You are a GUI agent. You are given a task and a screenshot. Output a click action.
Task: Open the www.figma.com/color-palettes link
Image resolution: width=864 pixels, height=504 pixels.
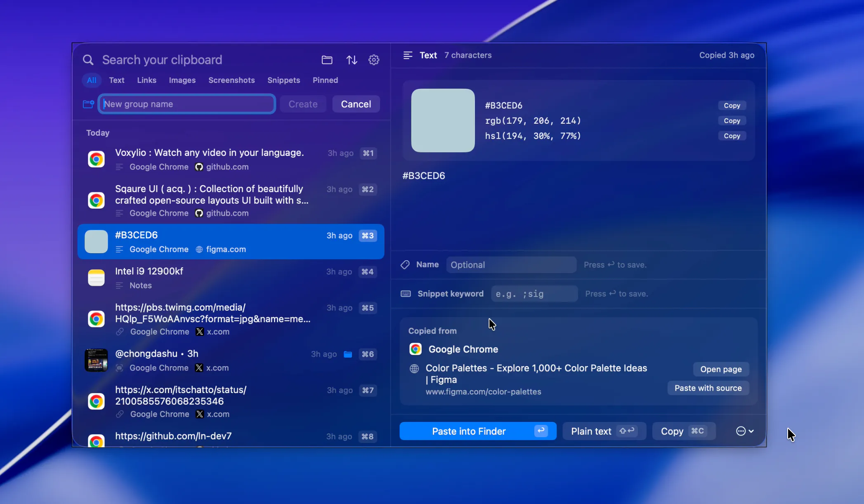tap(483, 392)
